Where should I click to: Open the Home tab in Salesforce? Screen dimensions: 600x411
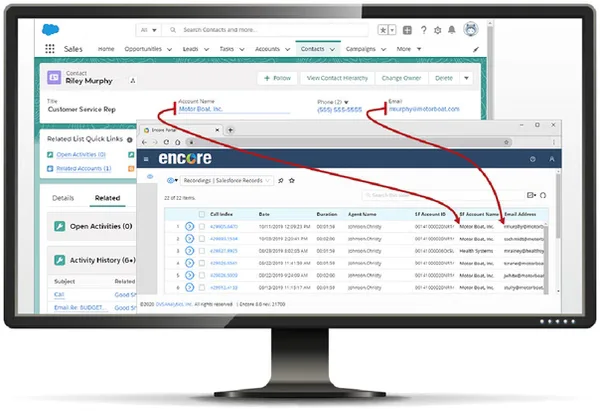pos(106,49)
